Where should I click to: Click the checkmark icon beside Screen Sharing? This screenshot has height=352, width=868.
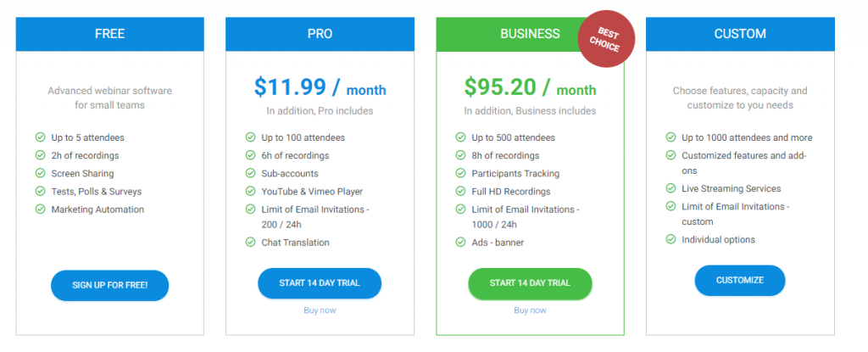click(41, 173)
